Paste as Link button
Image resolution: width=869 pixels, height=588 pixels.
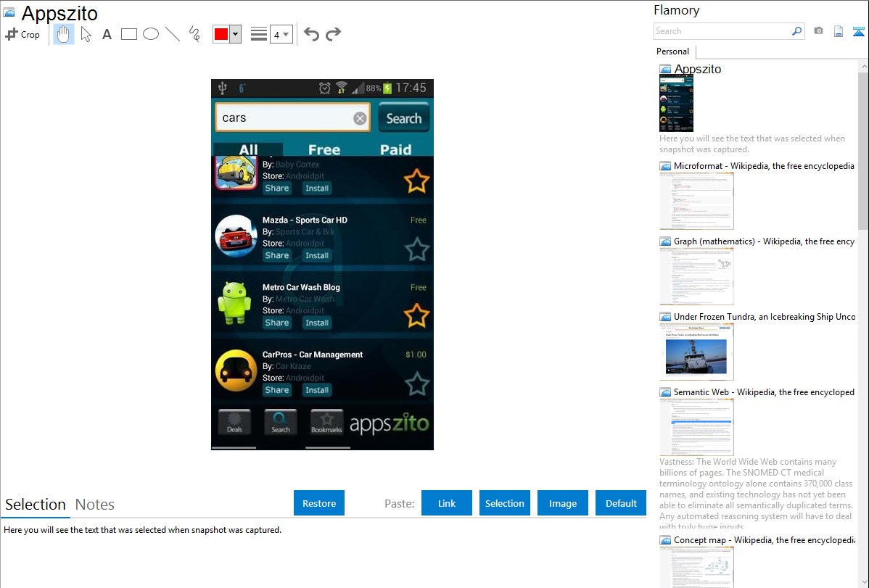pyautogui.click(x=447, y=503)
